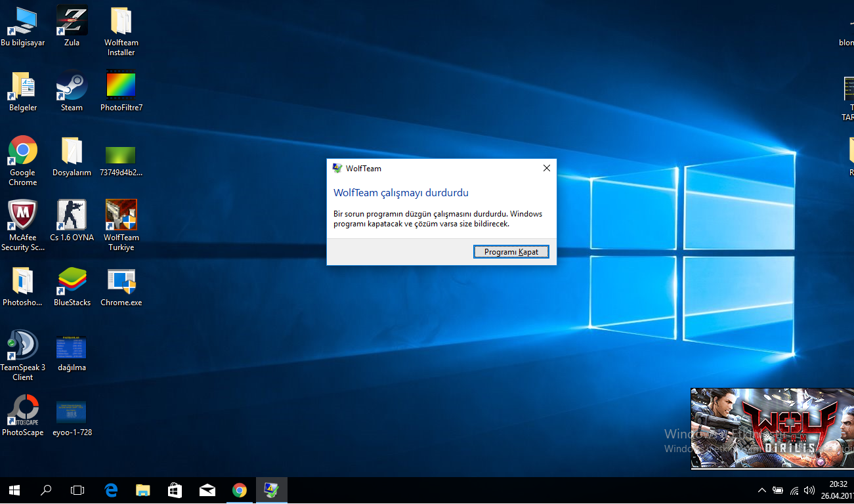This screenshot has width=854, height=504.
Task: Open Task View on the taskbar
Action: (77, 490)
